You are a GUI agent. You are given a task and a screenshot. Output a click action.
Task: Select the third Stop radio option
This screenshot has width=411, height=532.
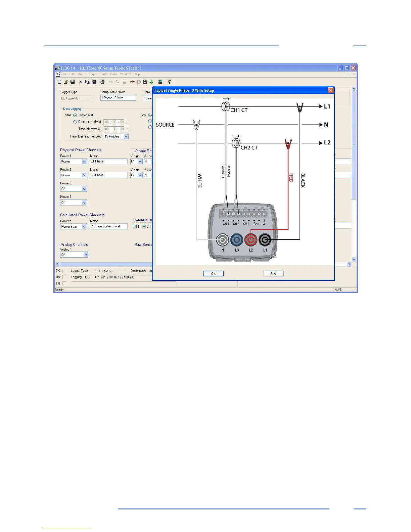150,127
